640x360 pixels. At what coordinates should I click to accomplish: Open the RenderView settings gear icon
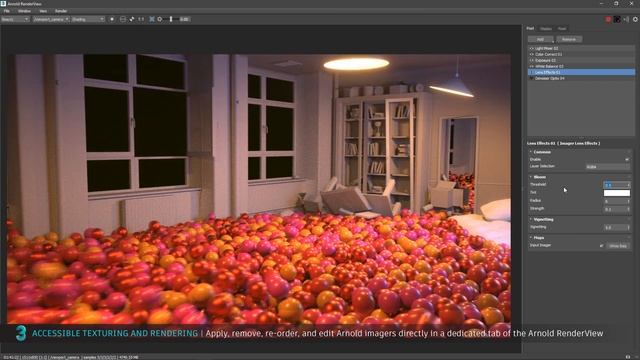(635, 19)
